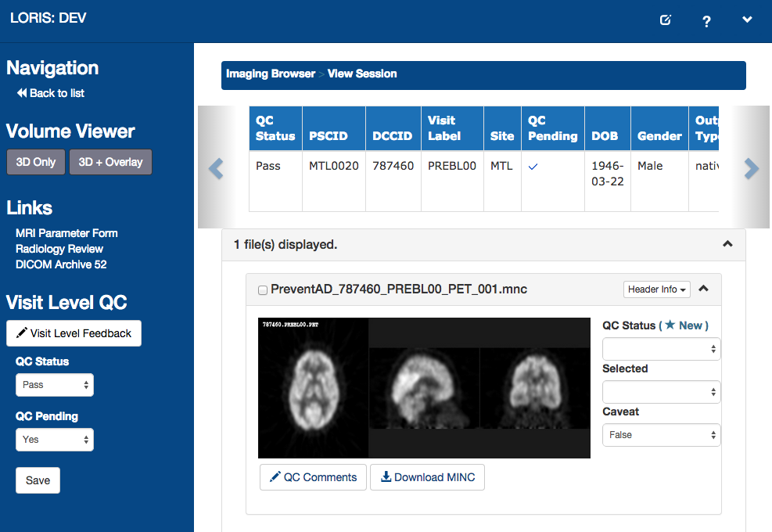Image resolution: width=772 pixels, height=532 pixels.
Task: Collapse the PET file panel chevron
Action: [703, 289]
